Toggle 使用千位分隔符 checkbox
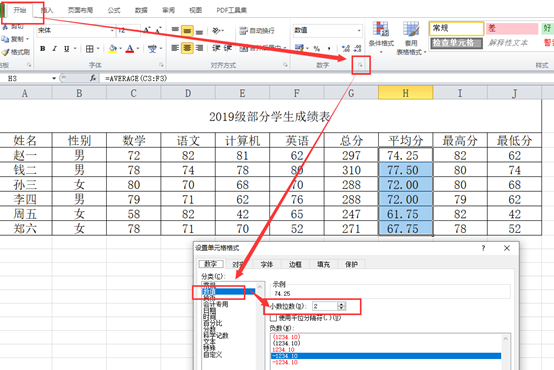 coord(273,318)
